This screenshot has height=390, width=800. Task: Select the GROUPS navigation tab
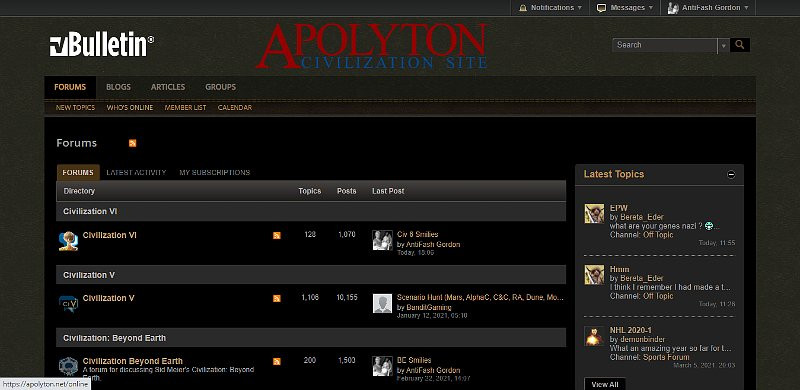click(x=220, y=87)
